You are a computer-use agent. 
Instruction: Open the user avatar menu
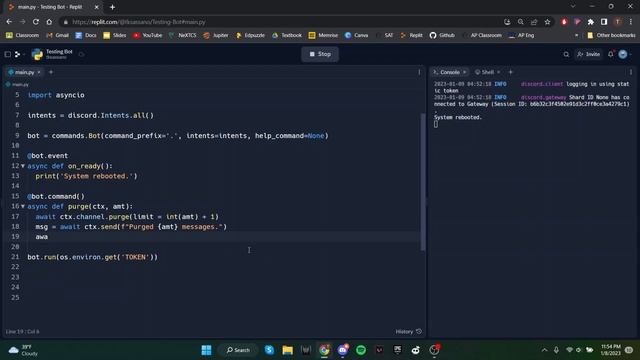(623, 54)
